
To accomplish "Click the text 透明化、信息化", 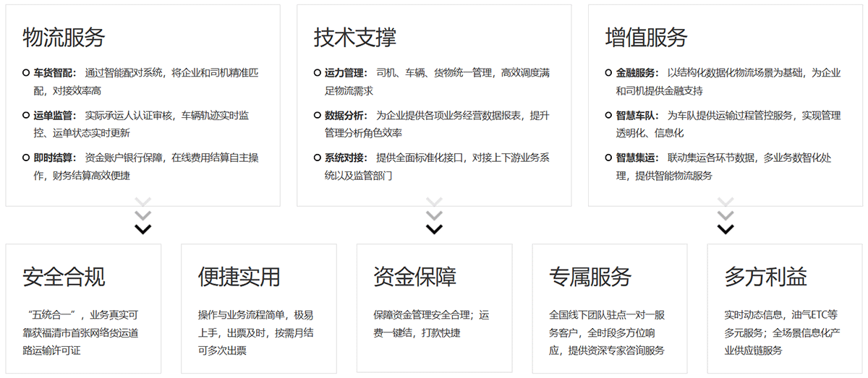I will [650, 133].
